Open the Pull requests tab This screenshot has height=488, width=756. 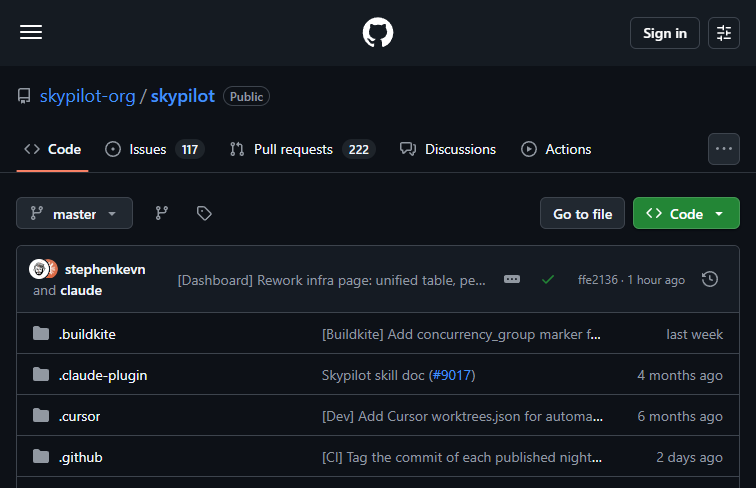click(303, 149)
